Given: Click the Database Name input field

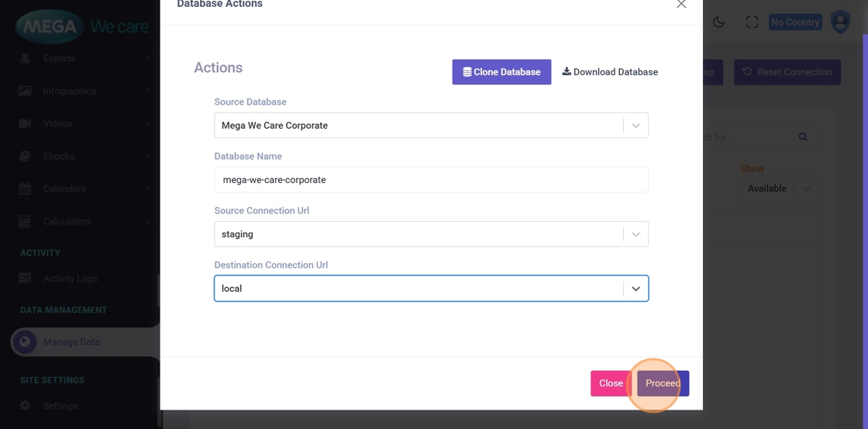Looking at the screenshot, I should point(431,180).
